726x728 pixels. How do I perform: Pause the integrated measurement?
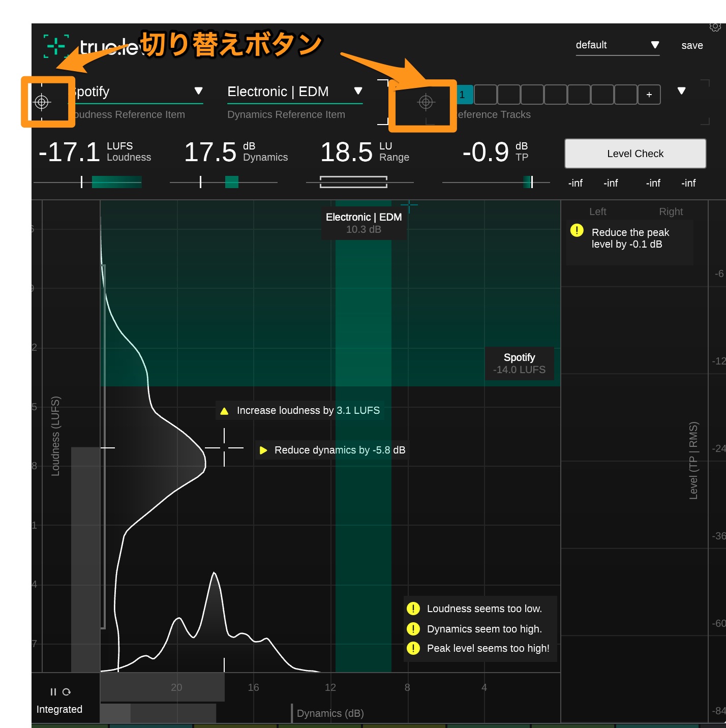point(53,692)
